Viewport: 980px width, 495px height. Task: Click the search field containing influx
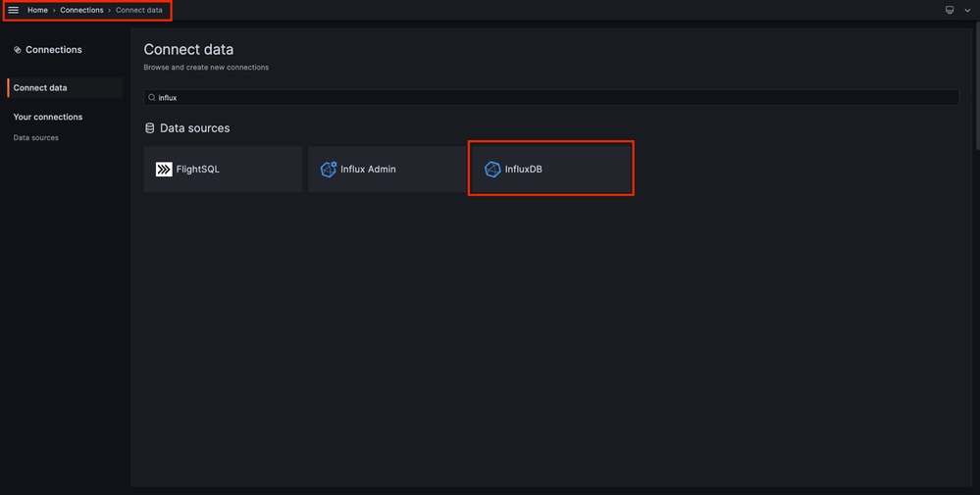tap(551, 97)
